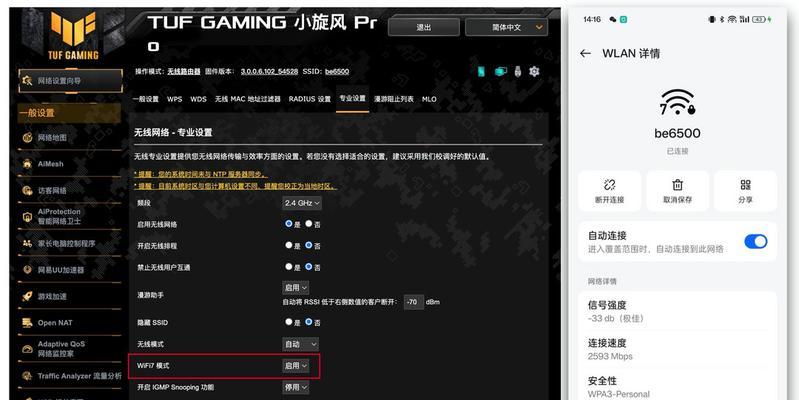799x400 pixels.
Task: Click the mobile app phone icon in router header
Action: (481, 72)
